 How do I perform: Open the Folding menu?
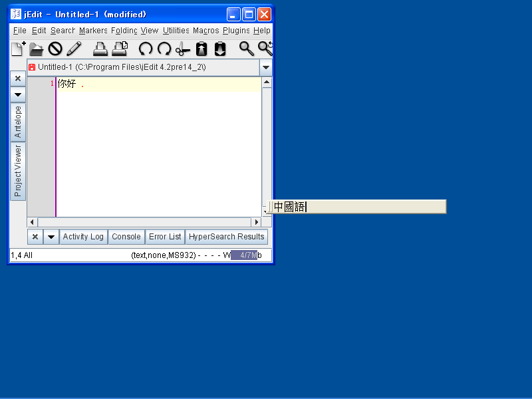124,31
